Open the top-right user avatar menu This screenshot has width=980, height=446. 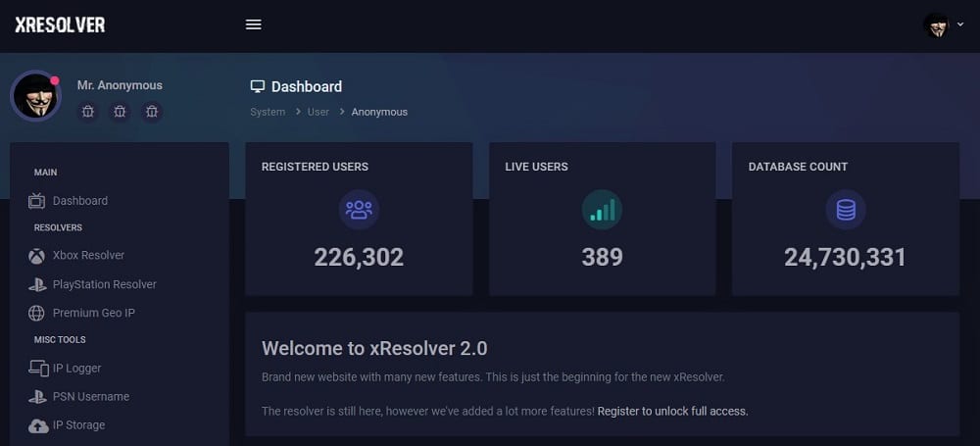tap(936, 25)
